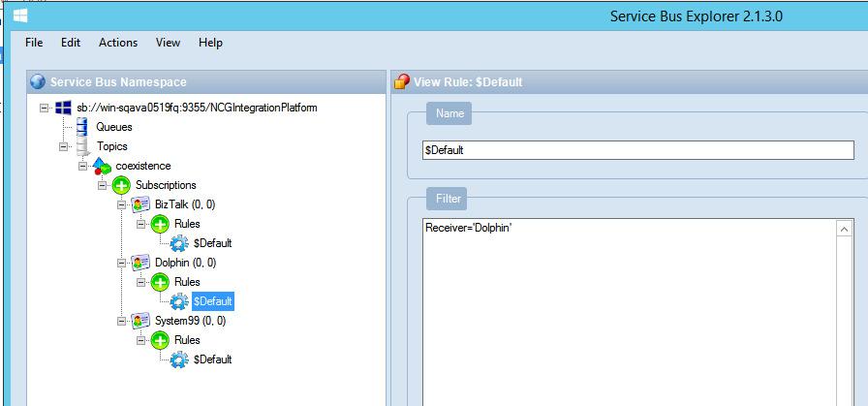Click the Service Bus Namespace panel title
The height and width of the screenshot is (406, 868).
tap(118, 82)
